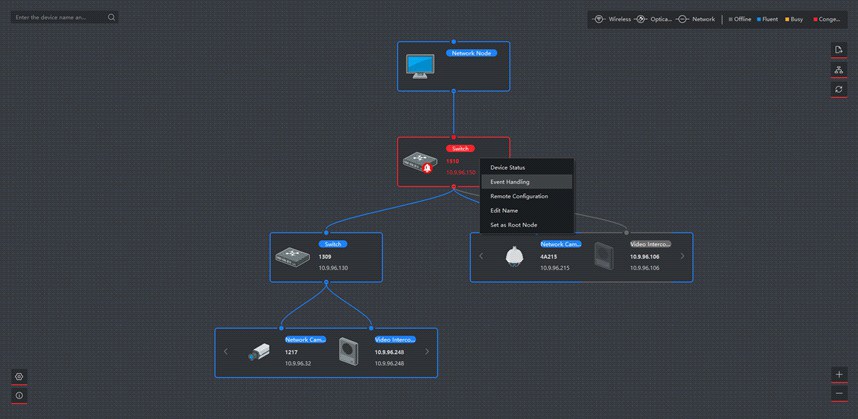
Task: Click the search magnifier icon
Action: [111, 17]
